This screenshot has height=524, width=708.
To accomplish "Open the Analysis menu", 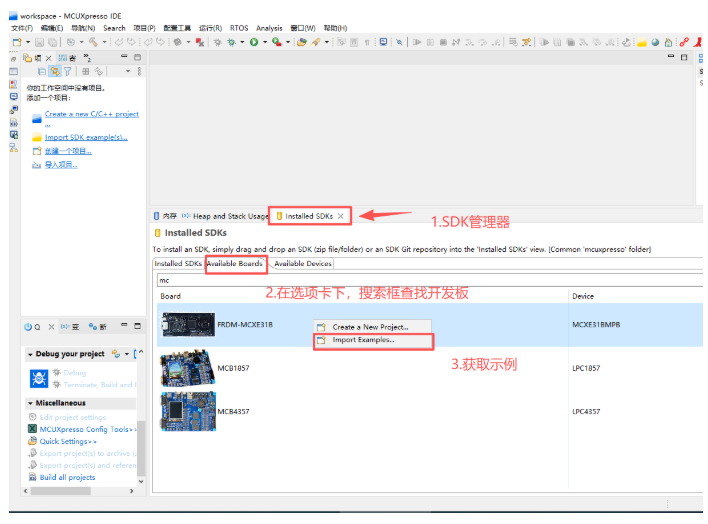I will coord(269,28).
